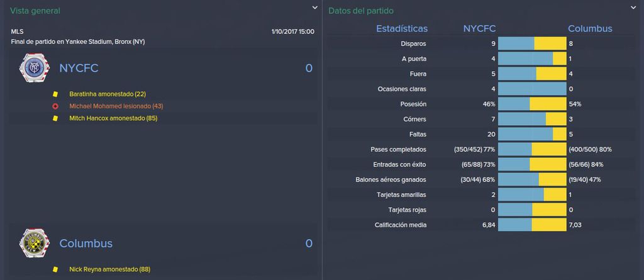Viewport: 644px width, 280px height.
Task: Open the Columbus team name link
Action: [x=86, y=244]
